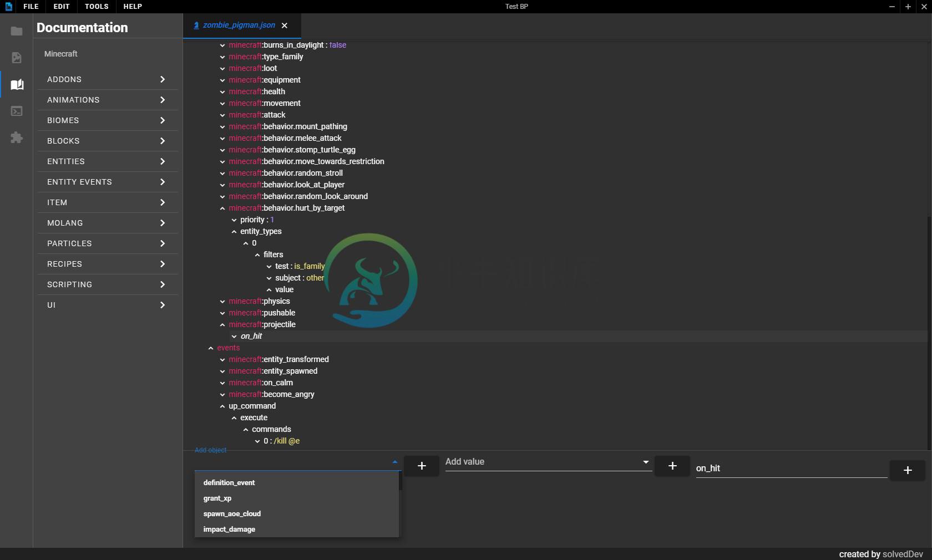Image resolution: width=932 pixels, height=560 pixels.
Task: Expand the minecraft:physics node
Action: pyautogui.click(x=222, y=302)
